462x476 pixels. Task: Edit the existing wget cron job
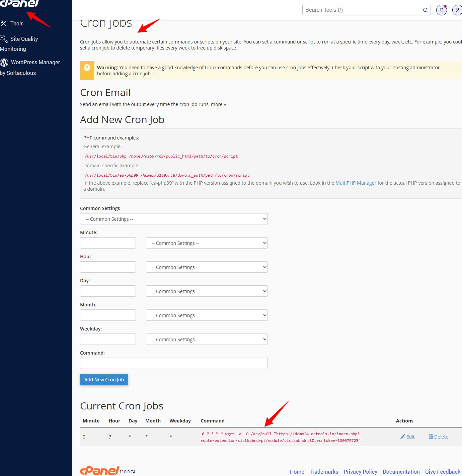(407, 437)
